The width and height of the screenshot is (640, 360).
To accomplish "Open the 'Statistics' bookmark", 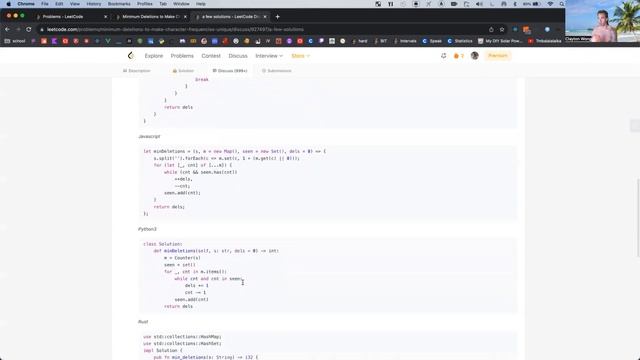I will tap(460, 41).
